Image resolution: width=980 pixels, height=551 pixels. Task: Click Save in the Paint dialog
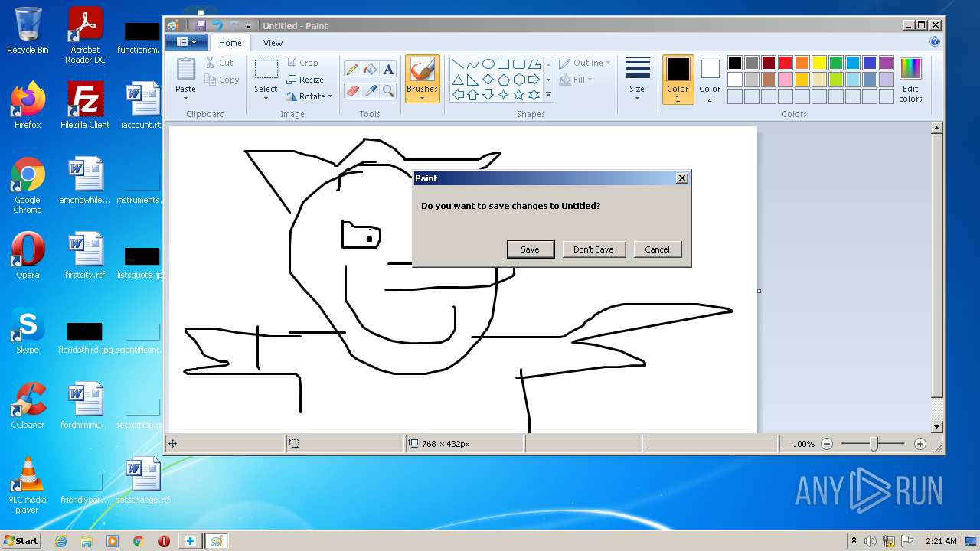coord(530,249)
